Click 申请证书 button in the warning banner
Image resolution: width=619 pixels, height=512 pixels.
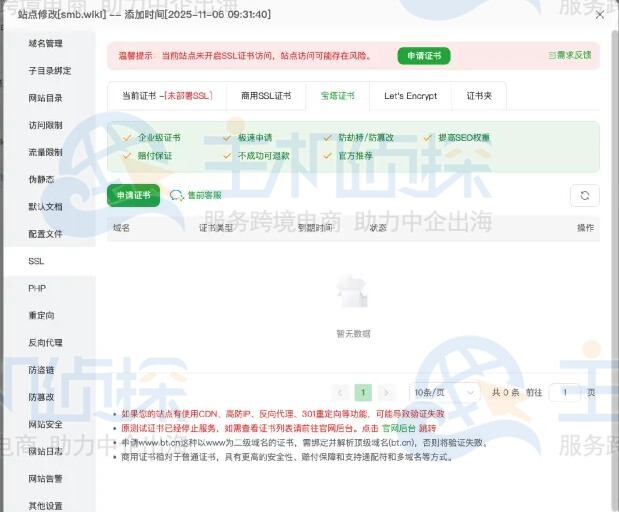click(x=424, y=56)
